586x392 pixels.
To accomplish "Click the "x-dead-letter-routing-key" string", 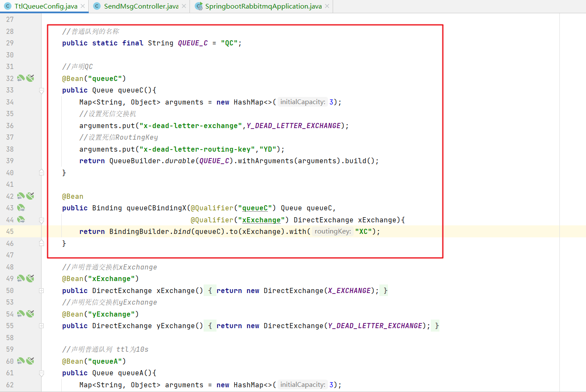I will [197, 149].
